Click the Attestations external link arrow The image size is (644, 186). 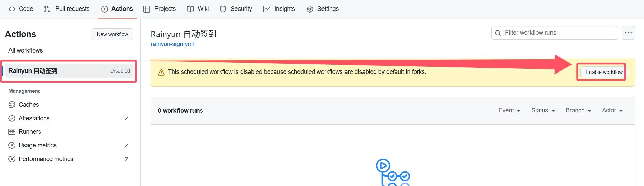point(127,118)
